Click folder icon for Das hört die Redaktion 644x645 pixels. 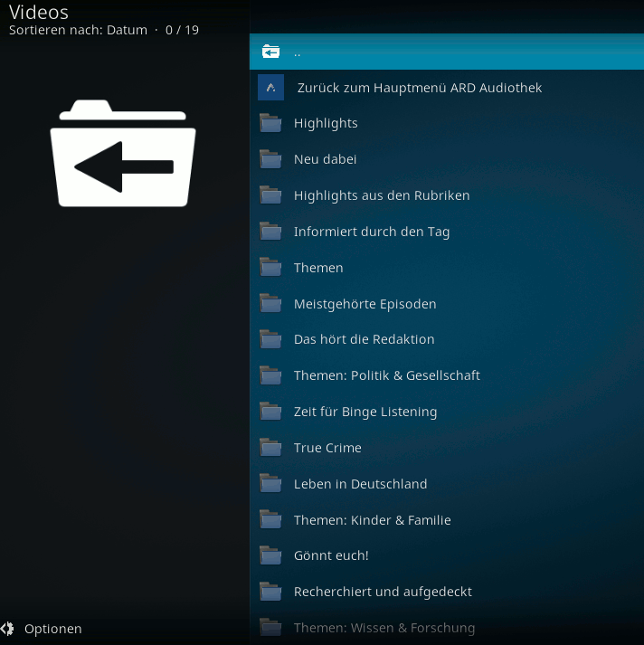[x=270, y=339]
